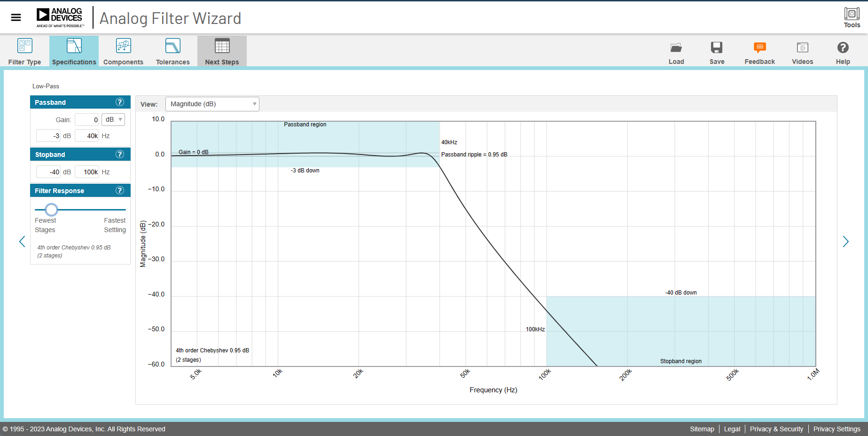Open the Privacy Settings link
Viewport: 868px width, 436px height.
point(837,429)
